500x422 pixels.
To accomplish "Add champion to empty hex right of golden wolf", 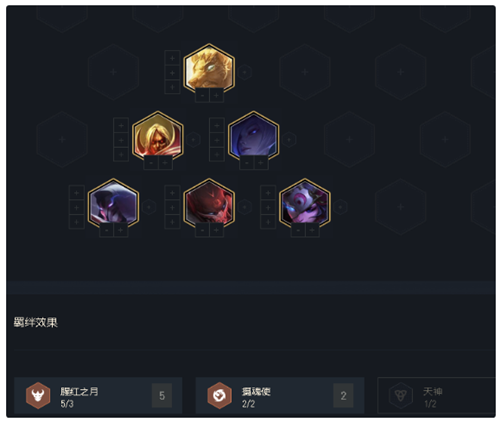I will [305, 72].
